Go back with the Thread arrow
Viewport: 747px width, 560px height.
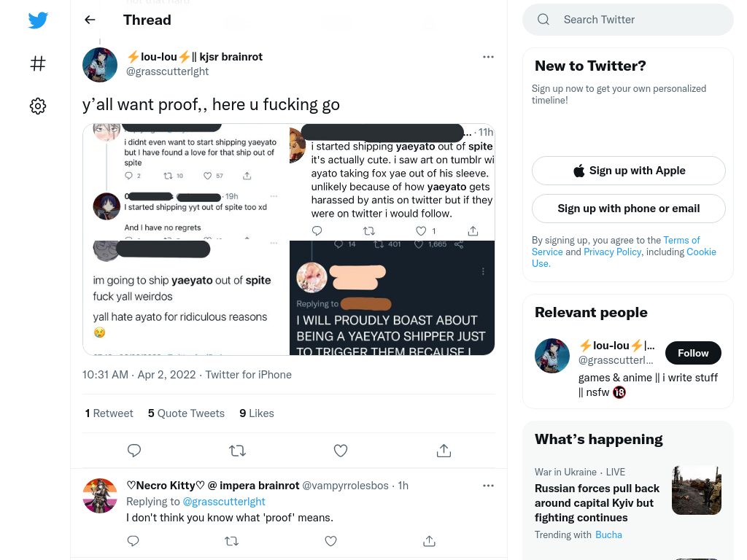point(90,20)
